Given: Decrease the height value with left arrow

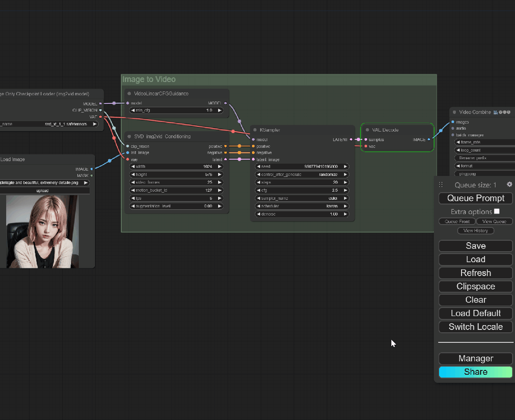Looking at the screenshot, I should [x=133, y=174].
